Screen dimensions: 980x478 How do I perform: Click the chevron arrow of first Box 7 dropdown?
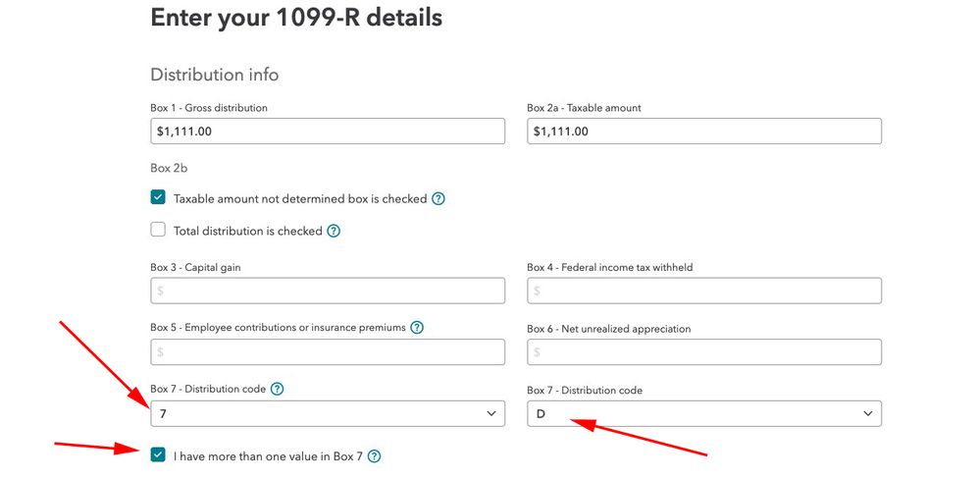click(490, 414)
